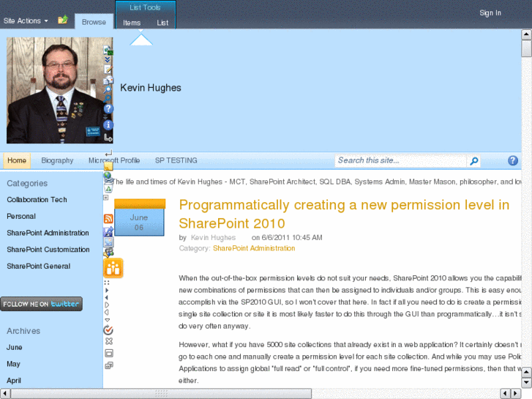The image size is (532, 399).
Task: Click the scroll up arrow at top right
Action: 526,34
